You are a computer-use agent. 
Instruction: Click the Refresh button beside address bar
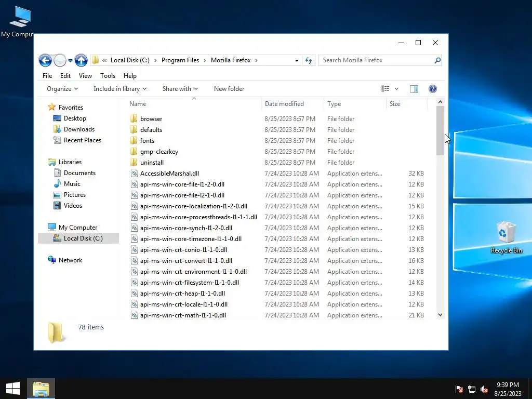pyautogui.click(x=309, y=60)
